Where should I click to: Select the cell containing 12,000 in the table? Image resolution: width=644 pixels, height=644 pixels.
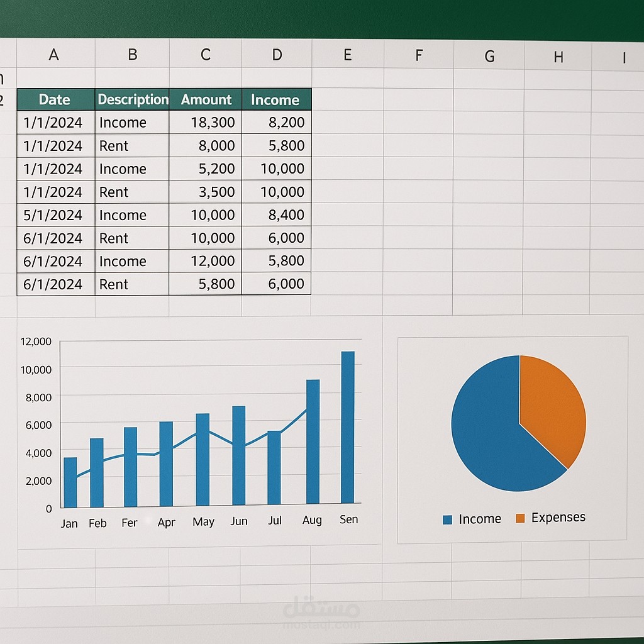click(206, 261)
